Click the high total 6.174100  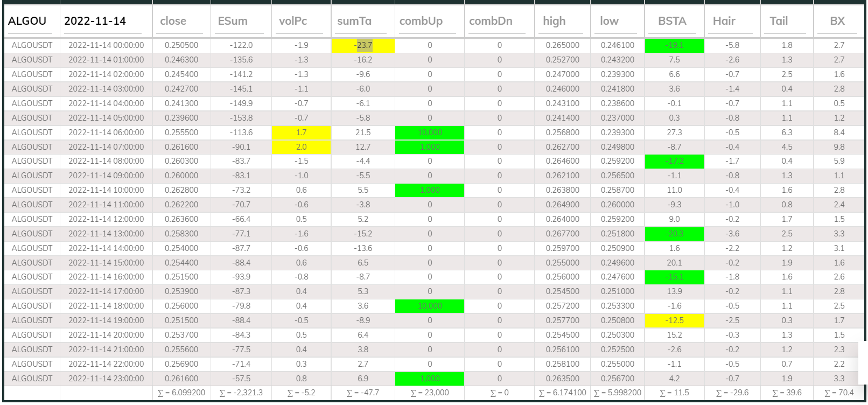pos(563,393)
